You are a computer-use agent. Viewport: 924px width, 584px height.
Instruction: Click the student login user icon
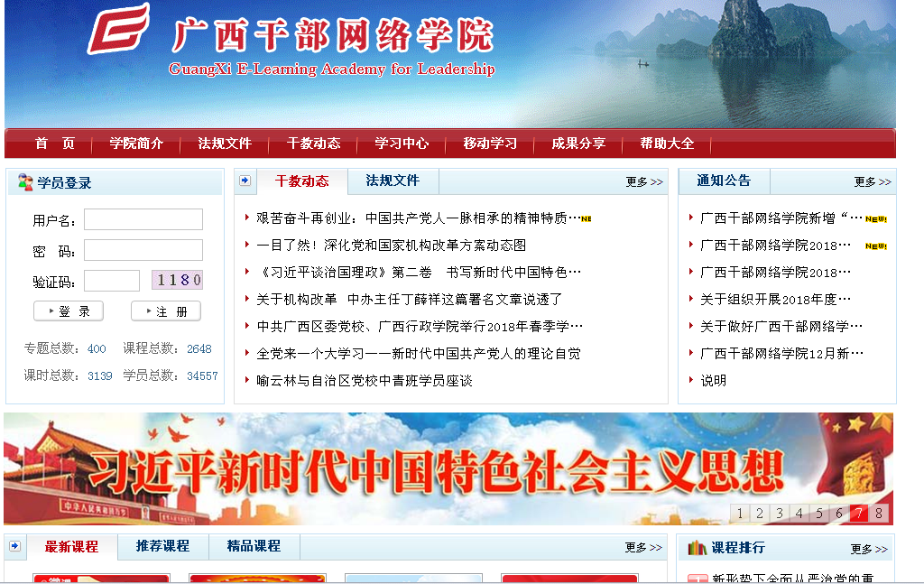[x=25, y=182]
